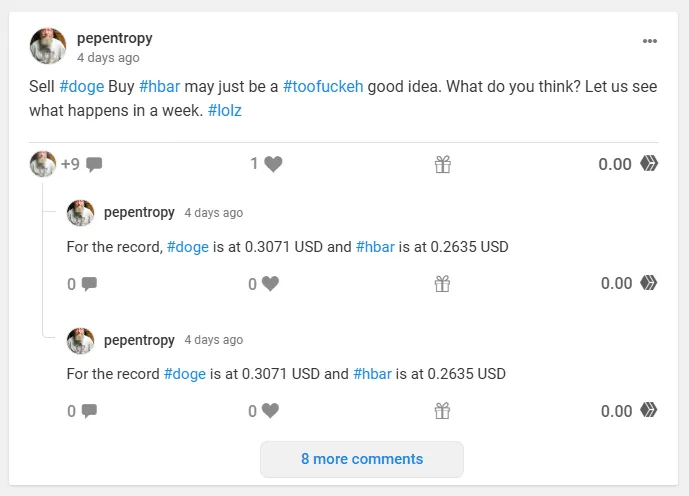Click the small avatar next to +9 comments
The height and width of the screenshot is (496, 689).
point(43,164)
